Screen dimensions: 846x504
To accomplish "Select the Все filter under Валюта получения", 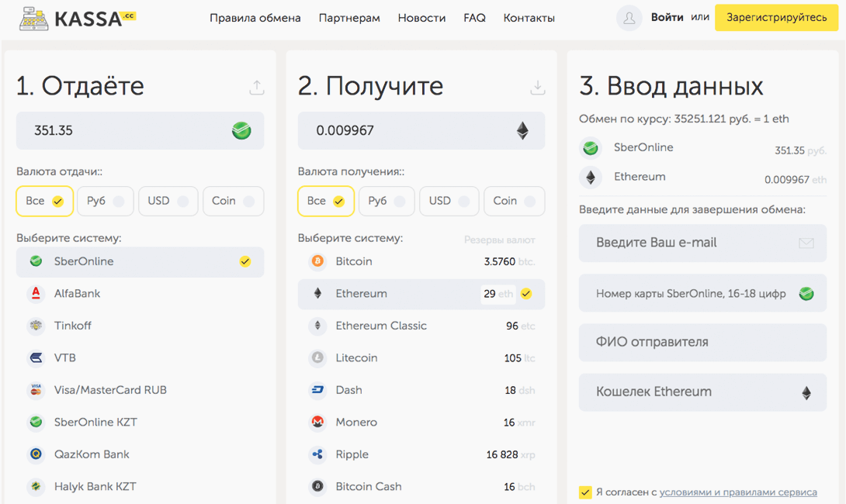I will [x=326, y=201].
